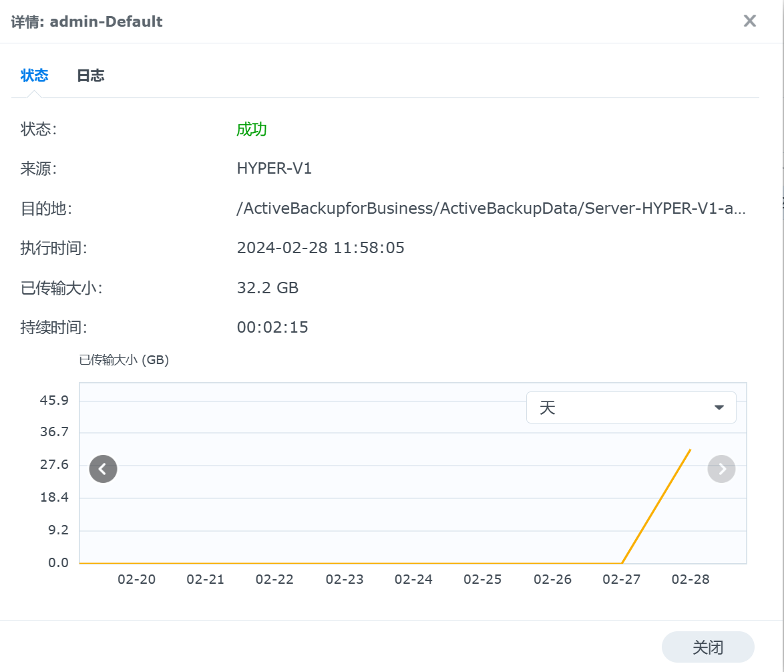The width and height of the screenshot is (784, 672).
Task: Click the 02-27 date label on chart
Action: pyautogui.click(x=621, y=580)
